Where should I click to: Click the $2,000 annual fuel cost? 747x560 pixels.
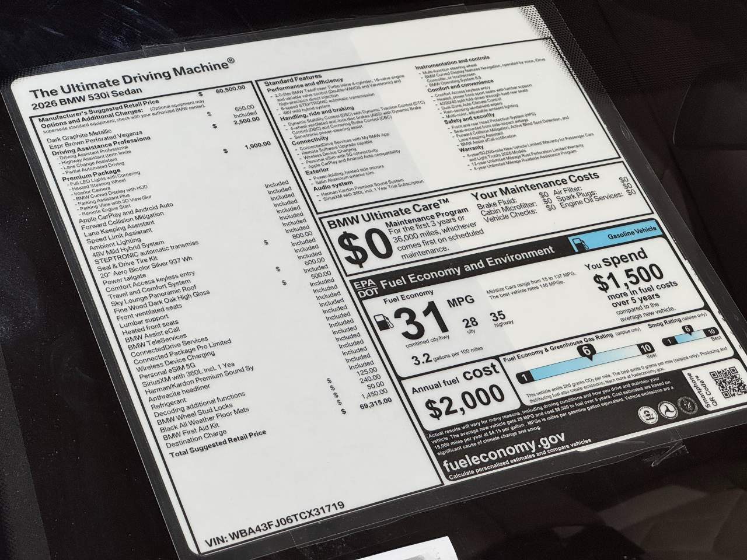465,401
